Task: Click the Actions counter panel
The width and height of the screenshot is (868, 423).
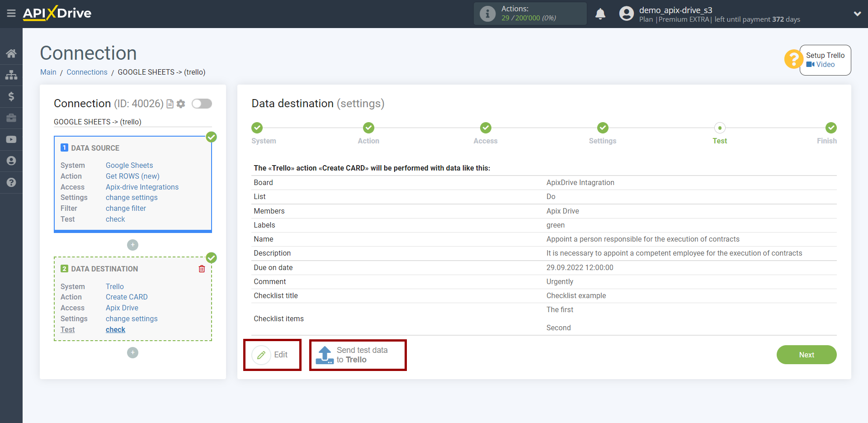Action: (x=530, y=14)
